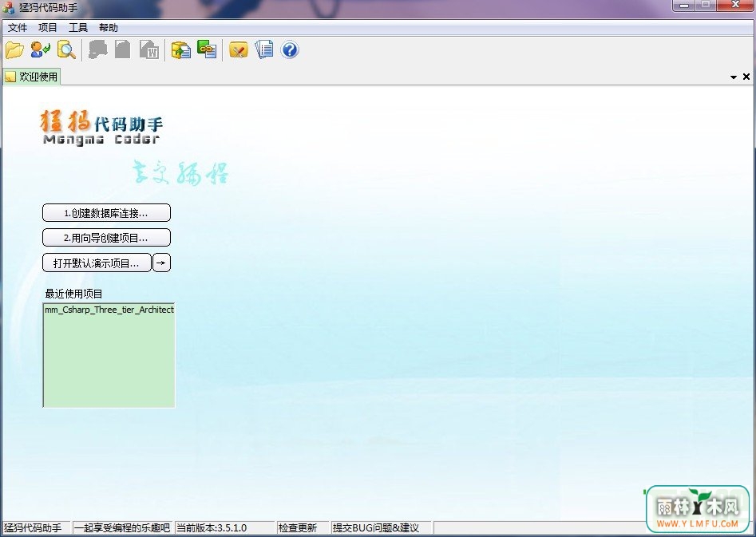This screenshot has width=756, height=537.
Task: Click the green chain link document icon
Action: [207, 49]
